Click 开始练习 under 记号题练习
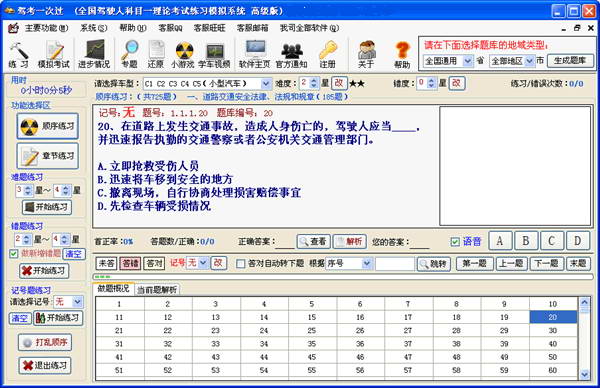This screenshot has width=600, height=388. (x=58, y=318)
